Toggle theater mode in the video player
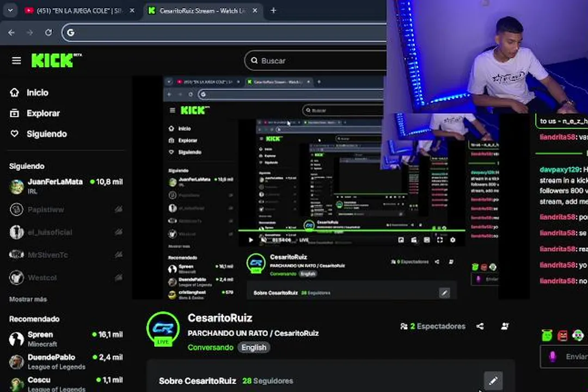 pyautogui.click(x=427, y=240)
